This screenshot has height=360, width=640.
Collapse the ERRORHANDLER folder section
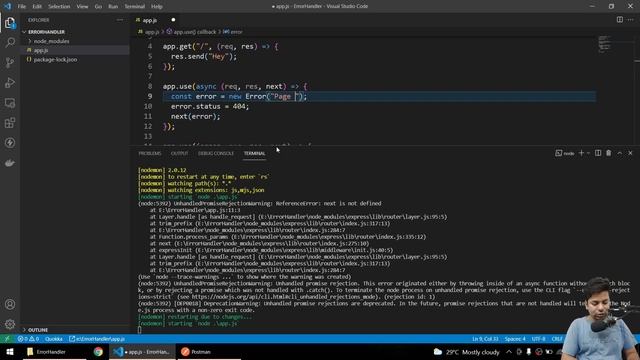46,32
